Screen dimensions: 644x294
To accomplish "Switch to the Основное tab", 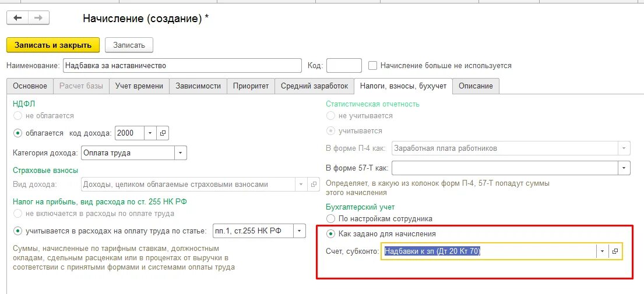I will click(x=30, y=86).
